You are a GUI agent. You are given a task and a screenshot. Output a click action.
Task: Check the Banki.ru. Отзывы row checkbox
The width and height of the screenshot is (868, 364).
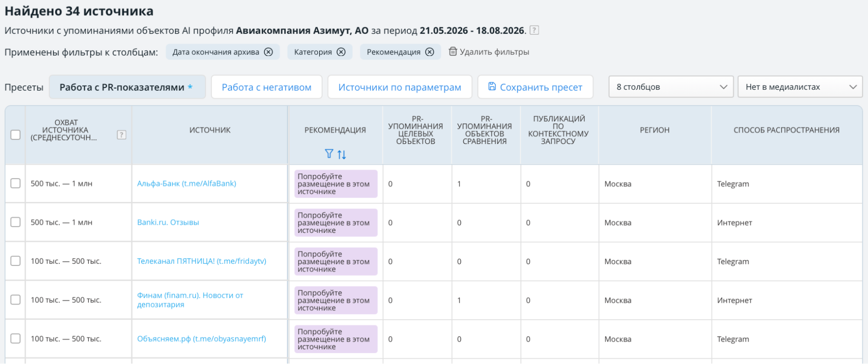click(x=15, y=222)
